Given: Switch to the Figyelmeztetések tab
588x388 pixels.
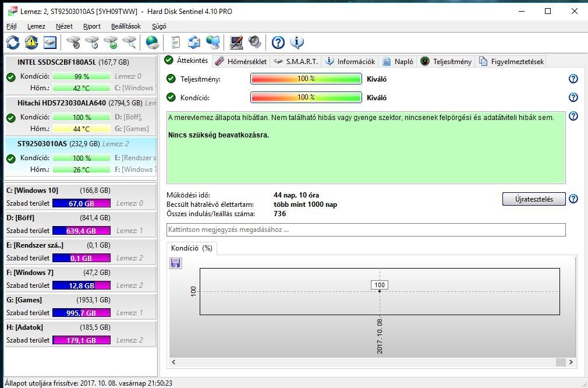Looking at the screenshot, I should (x=511, y=62).
